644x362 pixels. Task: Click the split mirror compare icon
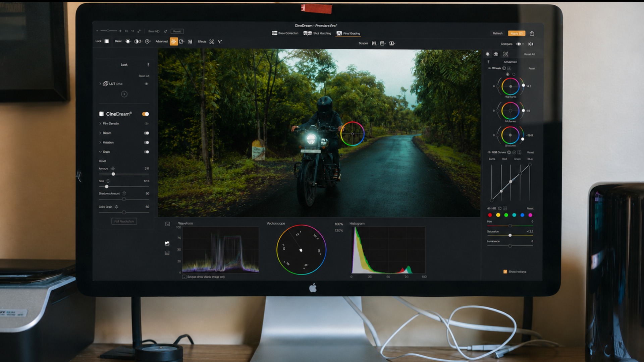[x=531, y=44]
